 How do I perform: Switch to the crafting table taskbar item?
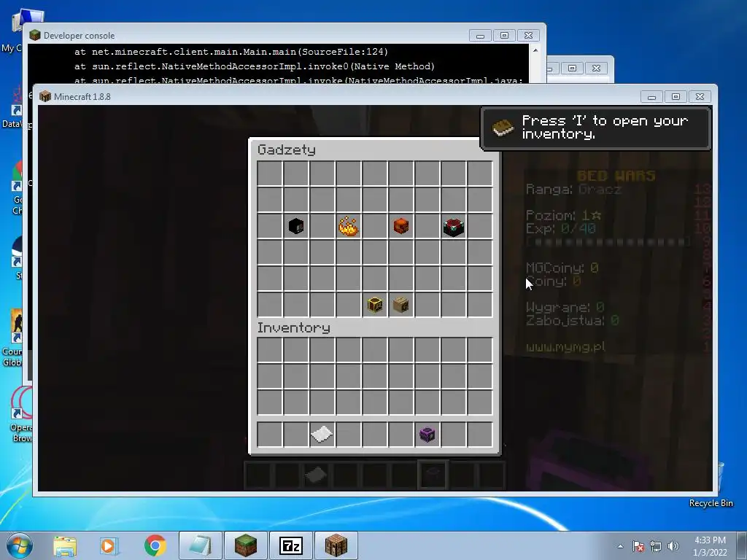click(x=336, y=545)
